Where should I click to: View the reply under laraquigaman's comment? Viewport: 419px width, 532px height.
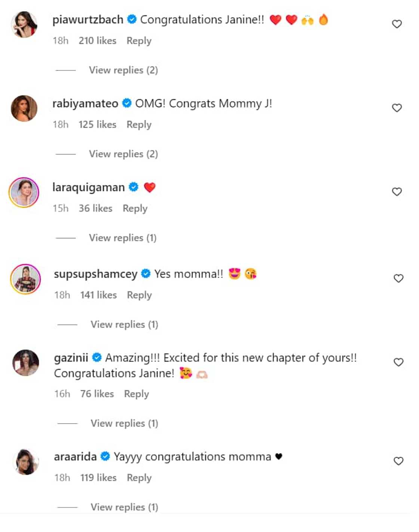click(122, 238)
